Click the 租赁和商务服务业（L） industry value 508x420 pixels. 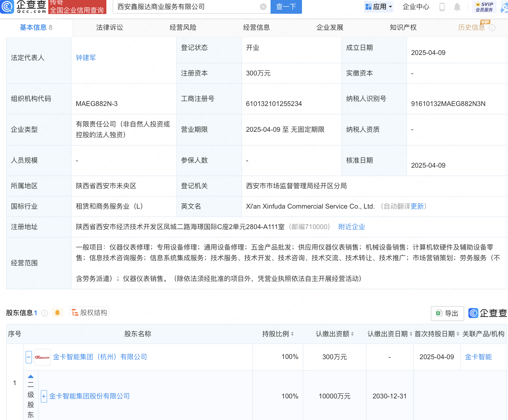pyautogui.click(x=110, y=206)
